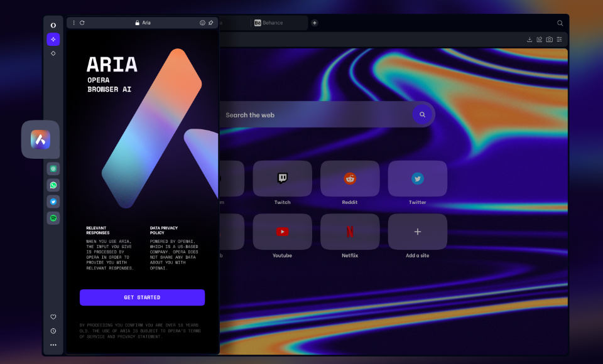Open the sidebar ellipsis menu

pos(53,345)
